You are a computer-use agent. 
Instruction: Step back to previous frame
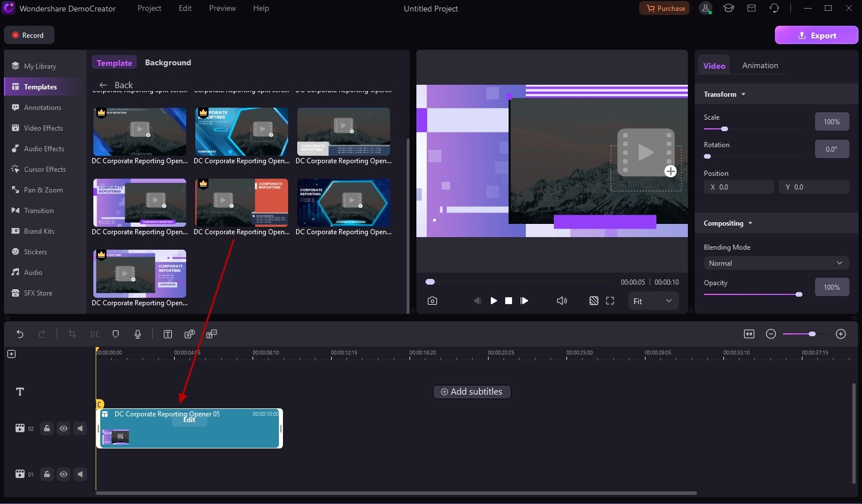477,301
